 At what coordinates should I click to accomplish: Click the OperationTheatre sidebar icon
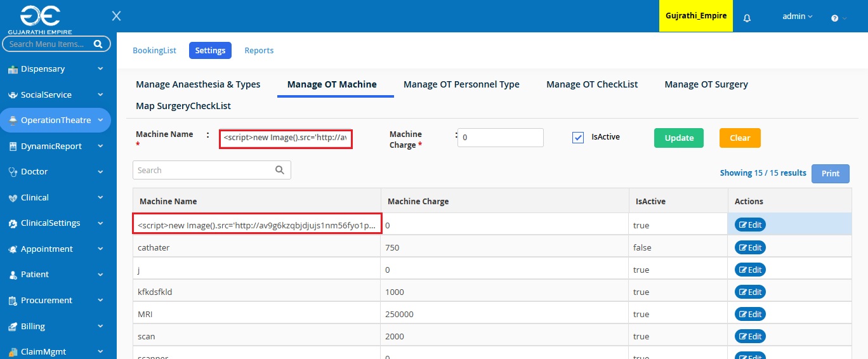13,121
